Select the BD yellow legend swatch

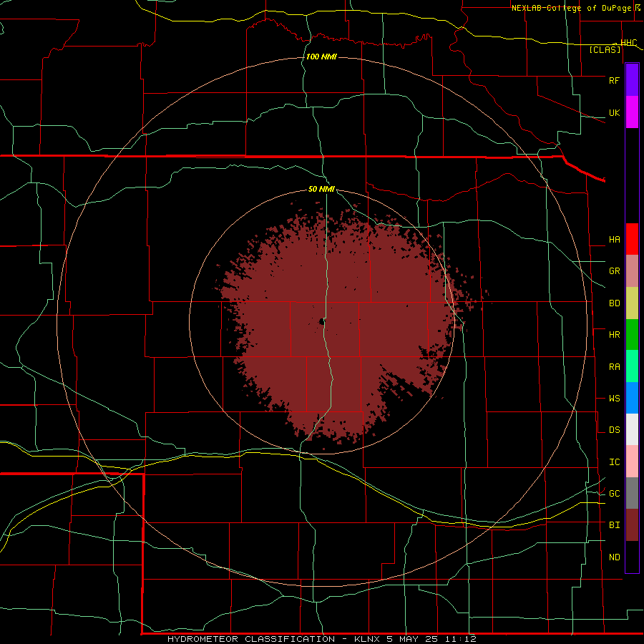click(632, 303)
